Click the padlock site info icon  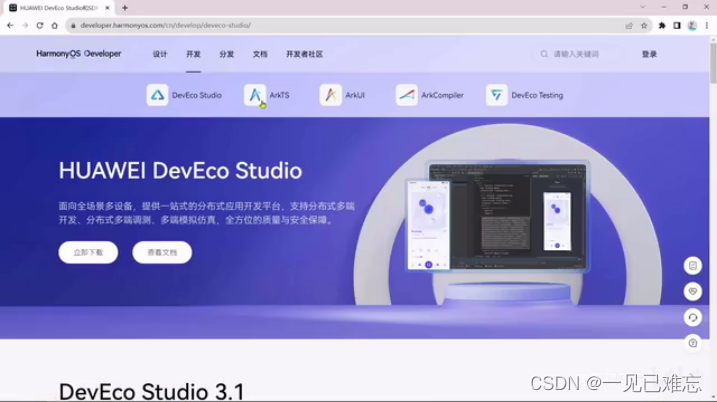point(73,26)
